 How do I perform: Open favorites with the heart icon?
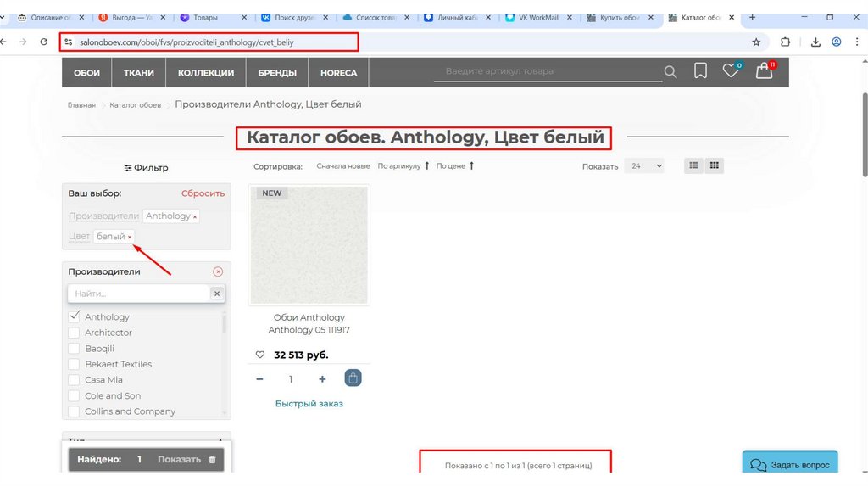731,70
